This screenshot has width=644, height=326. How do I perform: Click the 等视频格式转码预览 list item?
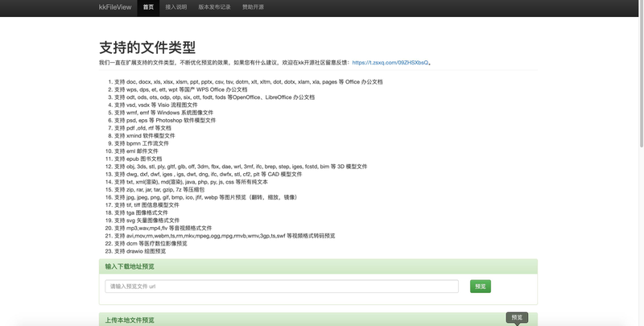225,236
